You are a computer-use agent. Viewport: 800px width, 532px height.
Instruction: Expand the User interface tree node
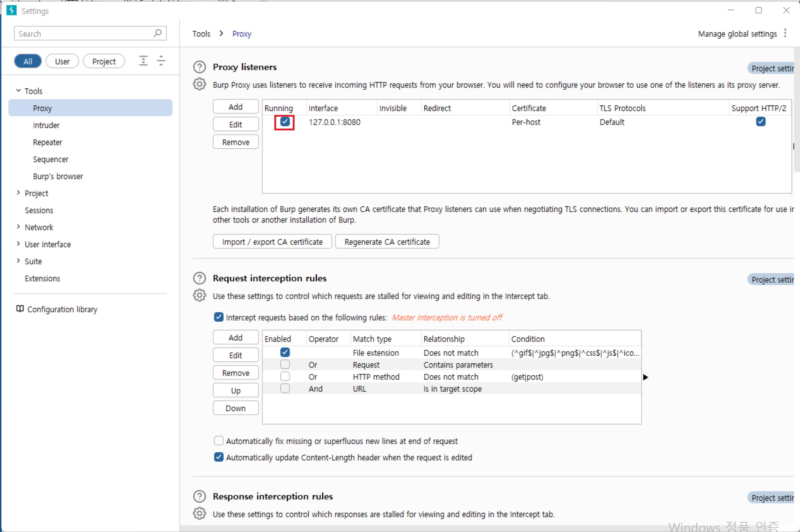18,244
